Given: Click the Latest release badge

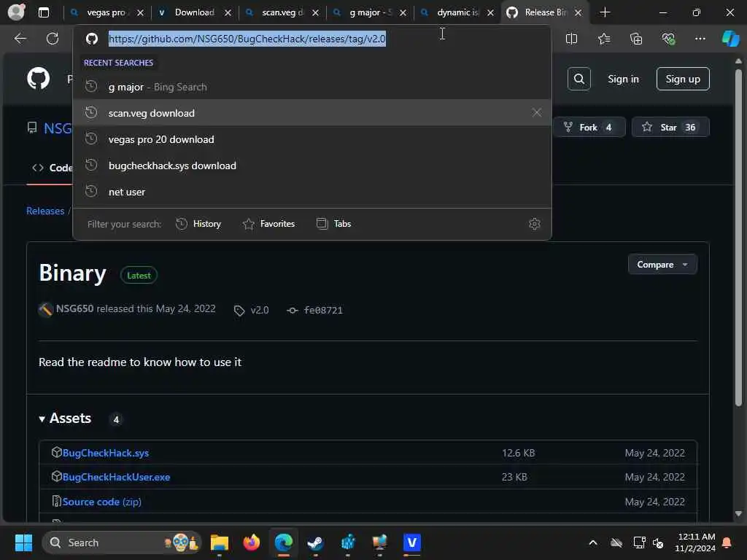Looking at the screenshot, I should [139, 275].
